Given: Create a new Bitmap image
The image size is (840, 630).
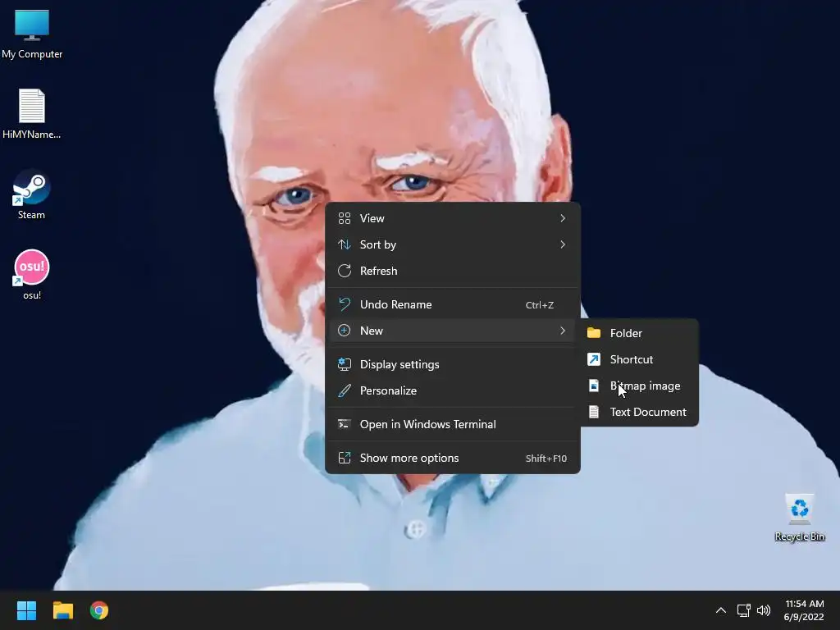Looking at the screenshot, I should (640, 386).
